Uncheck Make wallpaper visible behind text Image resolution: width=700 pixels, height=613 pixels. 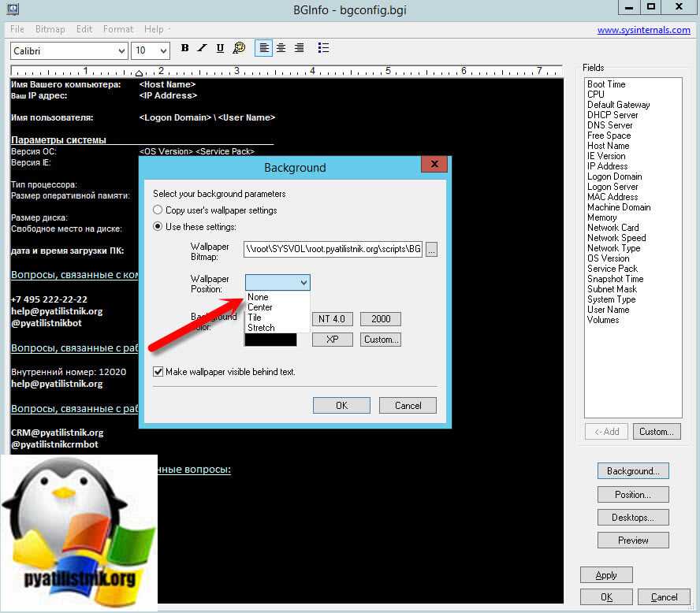coord(158,372)
